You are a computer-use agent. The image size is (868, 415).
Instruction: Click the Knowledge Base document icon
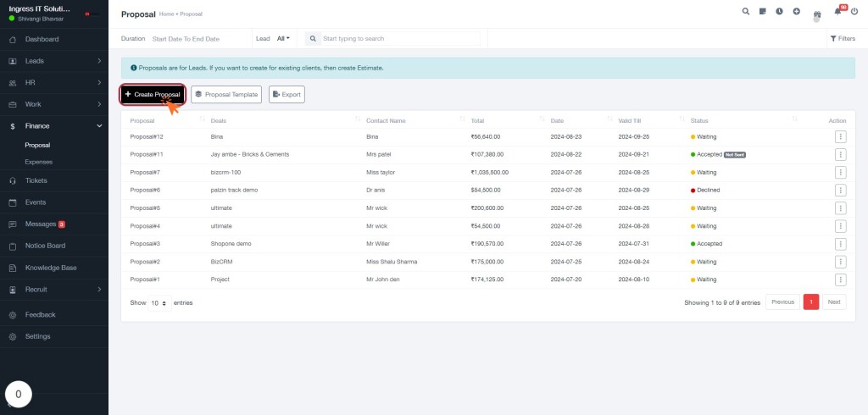tap(13, 268)
